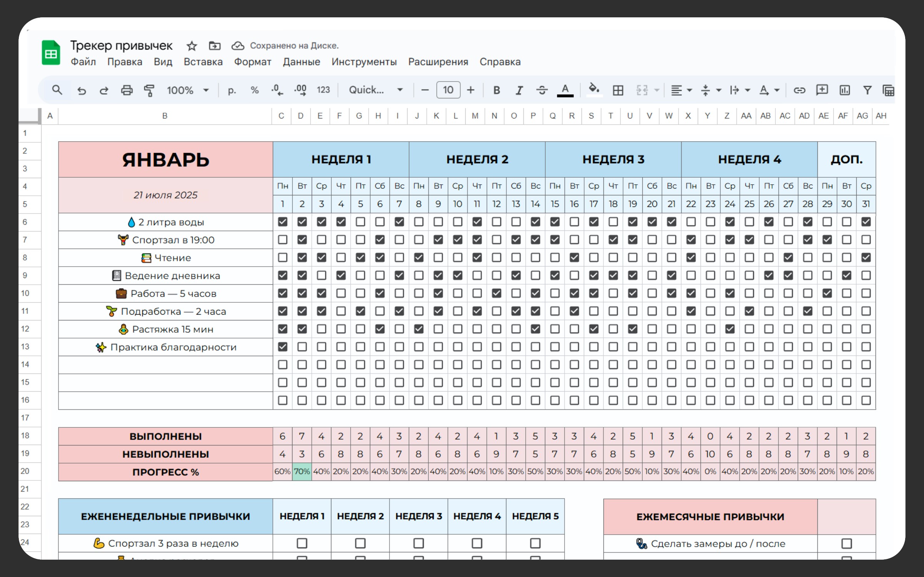Star the Трекер привычек document
The width and height of the screenshot is (924, 577).
pos(192,46)
